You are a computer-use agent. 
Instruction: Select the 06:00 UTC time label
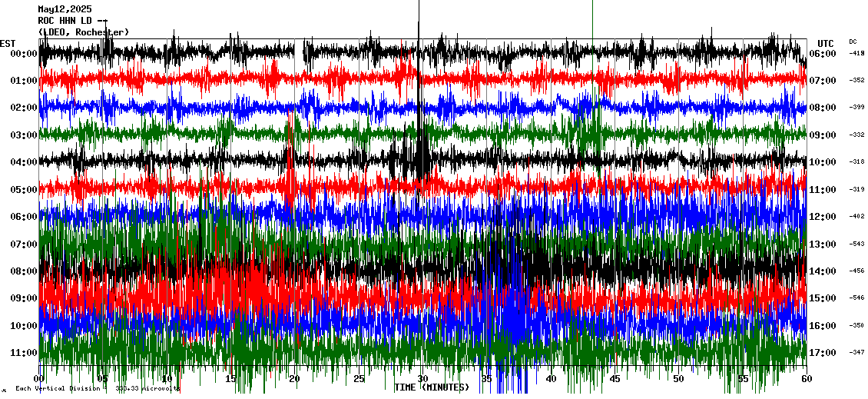coord(823,54)
